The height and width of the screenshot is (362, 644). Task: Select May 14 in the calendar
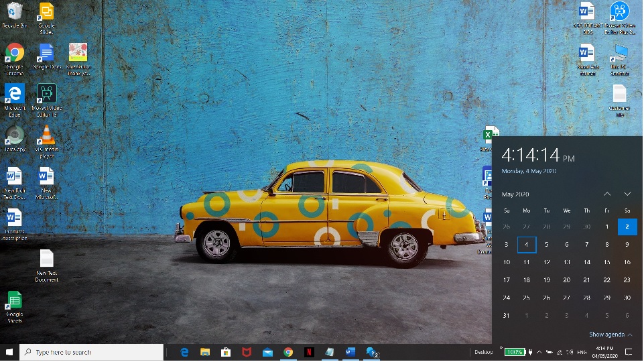(x=587, y=263)
